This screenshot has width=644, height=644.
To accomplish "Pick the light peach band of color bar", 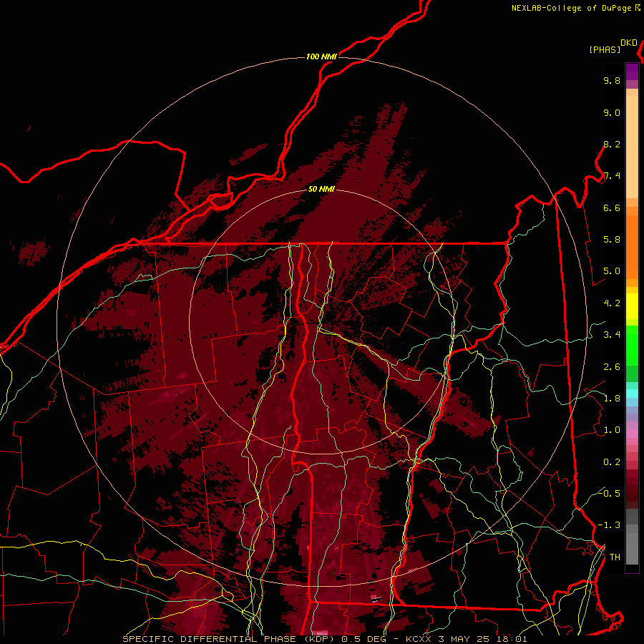I will click(x=632, y=146).
